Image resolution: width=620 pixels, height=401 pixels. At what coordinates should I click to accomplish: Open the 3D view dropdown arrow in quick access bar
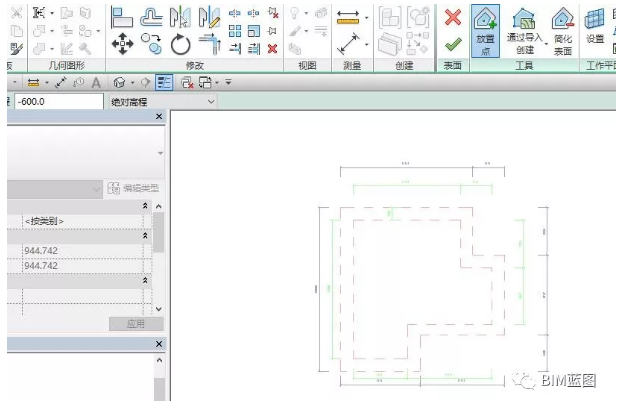click(132, 83)
